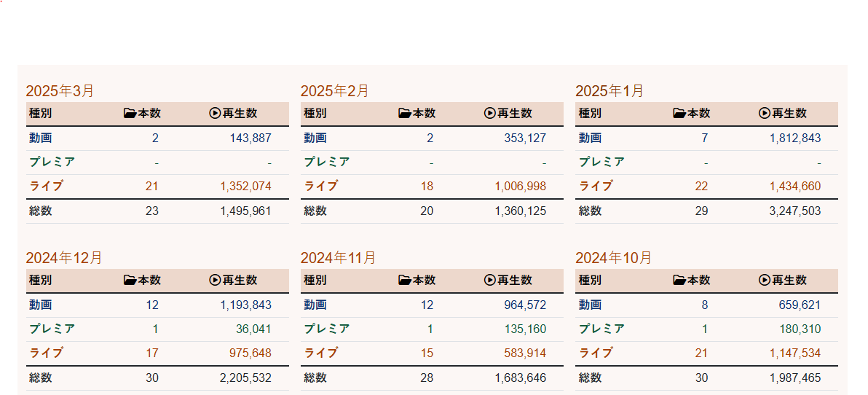Click プレミア row label in 2025年2月 table
The width and height of the screenshot is (868, 395).
[x=327, y=163]
